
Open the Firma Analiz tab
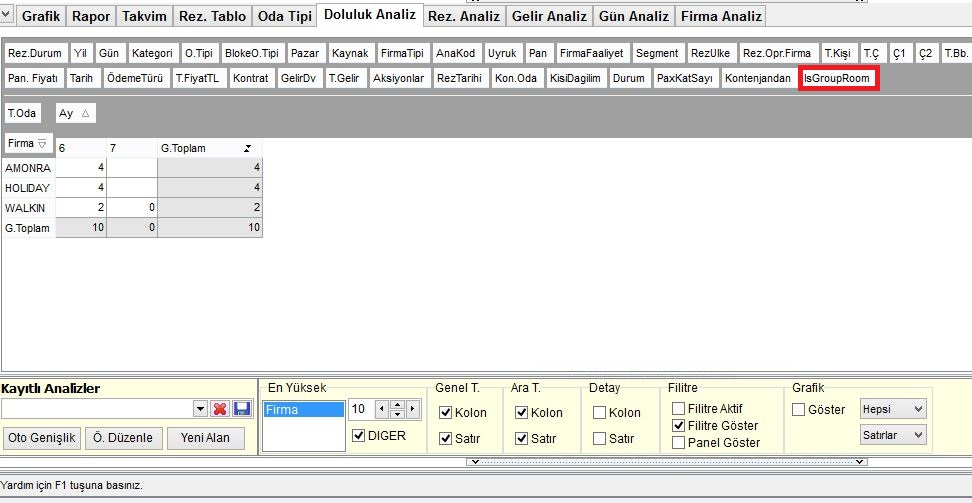tap(720, 16)
